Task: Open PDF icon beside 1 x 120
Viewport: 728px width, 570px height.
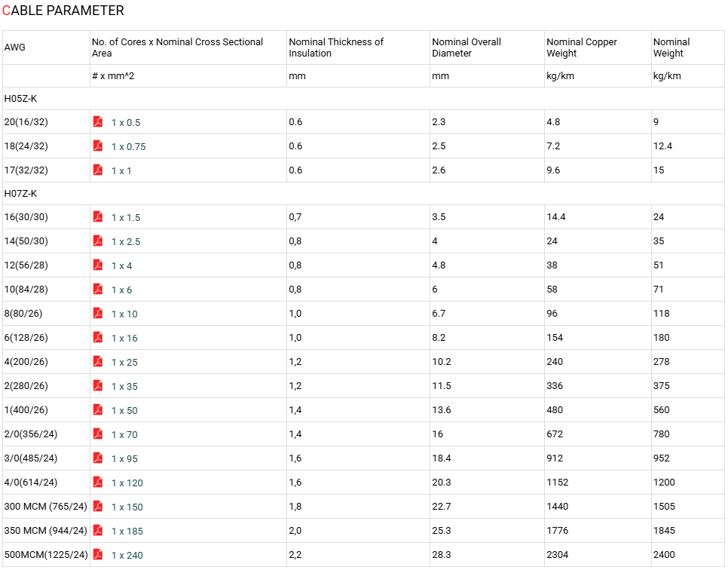Action: (x=98, y=483)
